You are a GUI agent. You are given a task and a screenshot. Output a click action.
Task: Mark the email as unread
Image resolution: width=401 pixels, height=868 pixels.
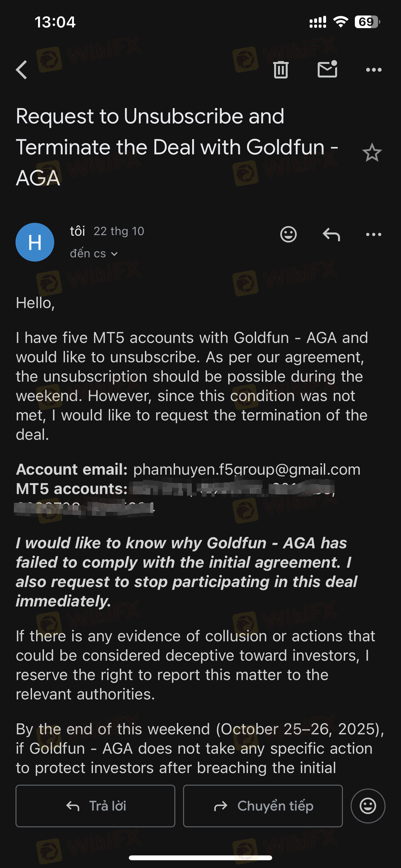point(327,69)
